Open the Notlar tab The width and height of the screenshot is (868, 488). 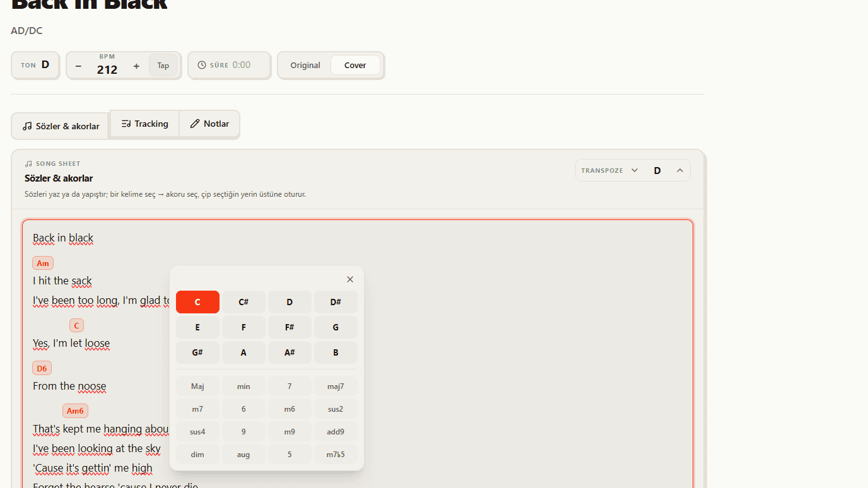(x=209, y=124)
